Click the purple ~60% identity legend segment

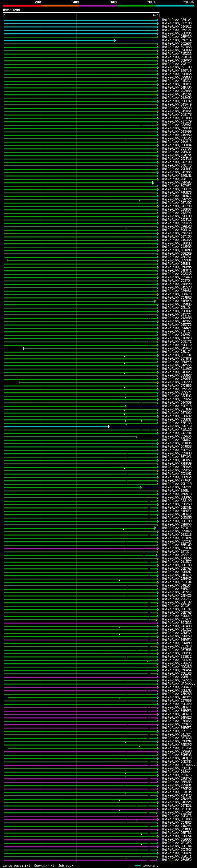[x=98, y=6]
